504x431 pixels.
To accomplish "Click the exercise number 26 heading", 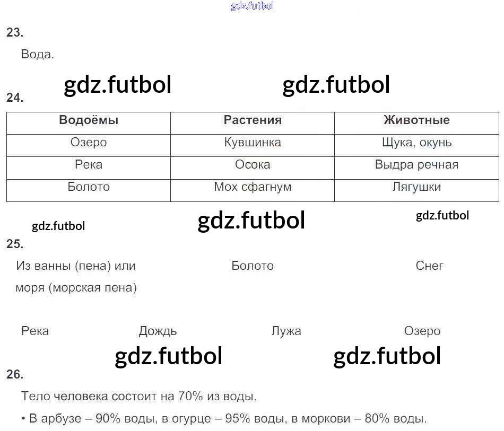I will click(15, 375).
